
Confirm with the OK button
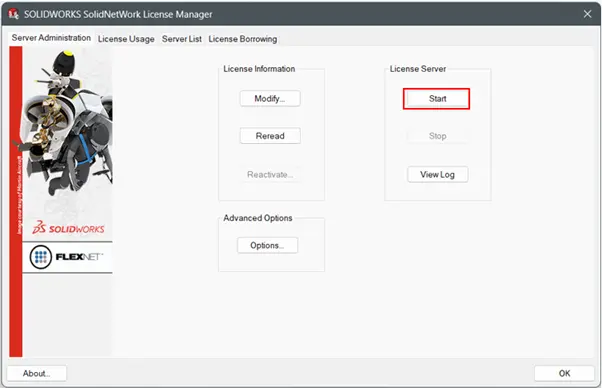[x=564, y=373]
